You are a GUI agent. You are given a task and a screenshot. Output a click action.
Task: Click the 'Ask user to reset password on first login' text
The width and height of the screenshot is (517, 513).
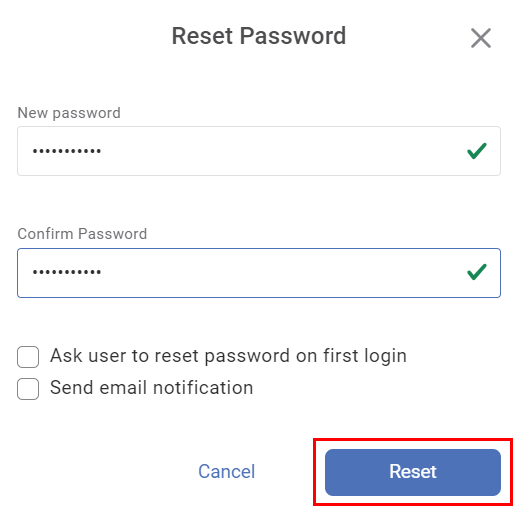228,356
